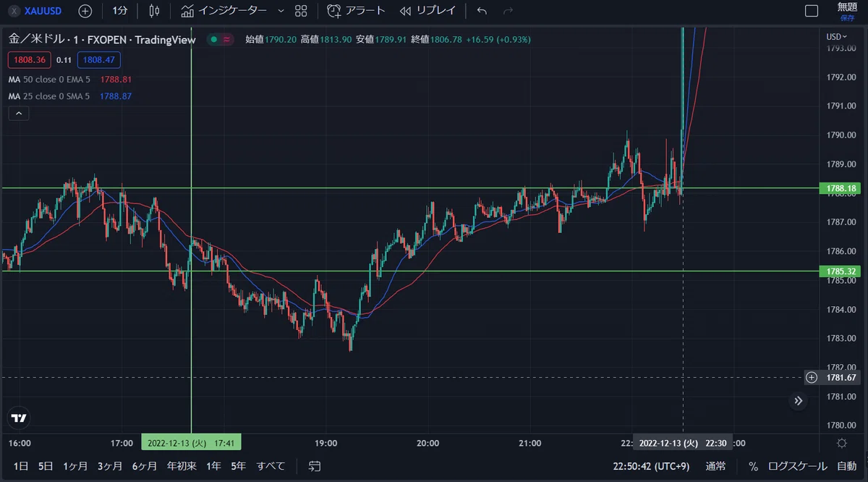Open chart settings gear by the time axis

coord(842,443)
